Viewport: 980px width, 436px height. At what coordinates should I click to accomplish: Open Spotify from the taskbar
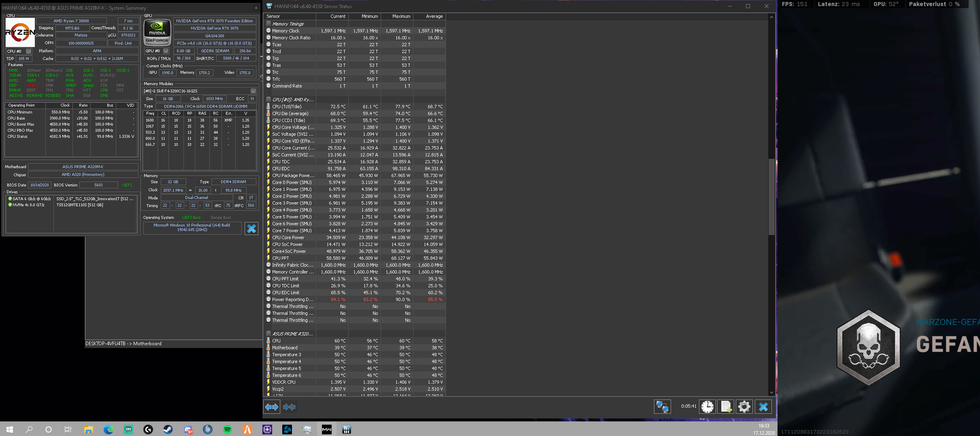tap(228, 430)
